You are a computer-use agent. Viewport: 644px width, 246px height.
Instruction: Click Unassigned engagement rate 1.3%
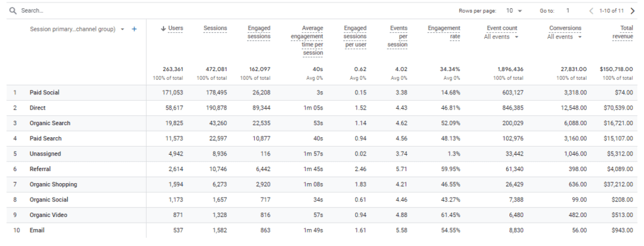pyautogui.click(x=454, y=154)
